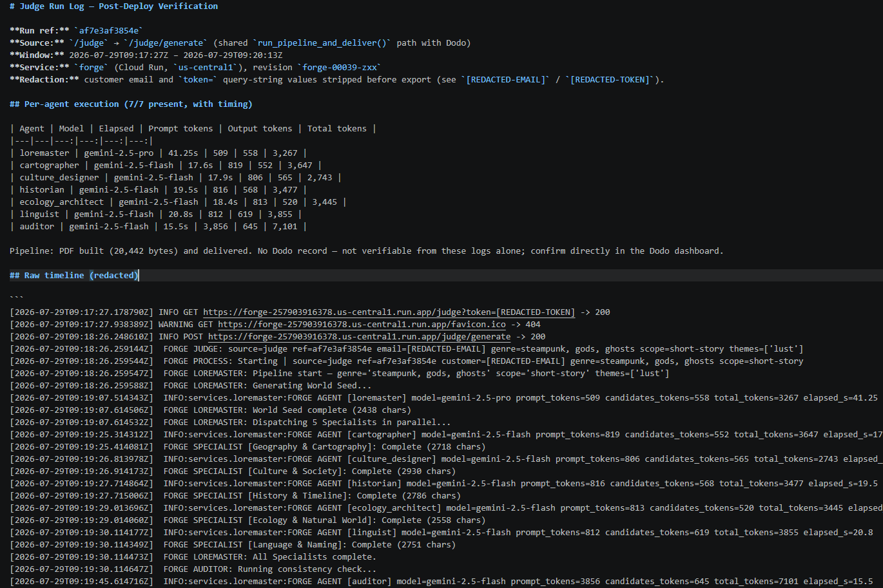The height and width of the screenshot is (588, 883).
Task: Click 'auditor' agent name in the table
Action: point(37,227)
